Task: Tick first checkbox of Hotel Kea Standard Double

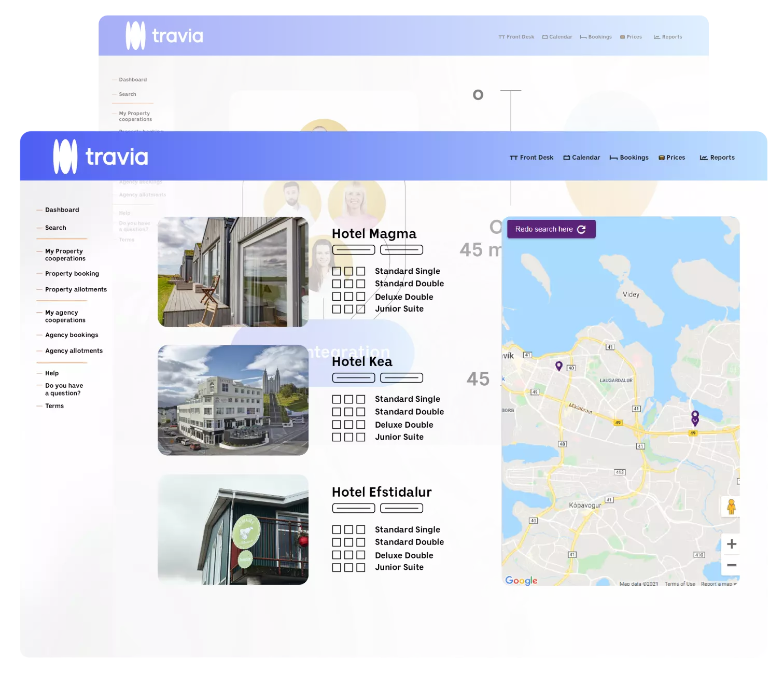Action: tap(337, 412)
